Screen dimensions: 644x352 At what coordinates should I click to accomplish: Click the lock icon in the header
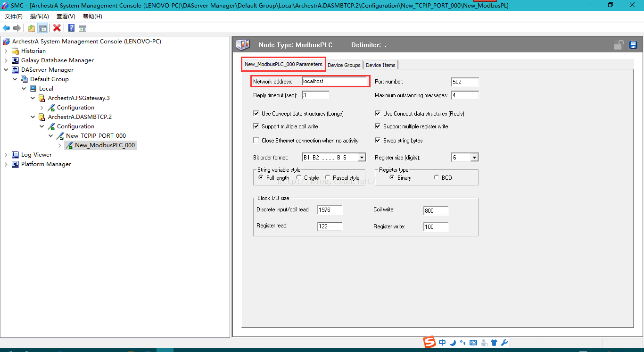coord(619,45)
